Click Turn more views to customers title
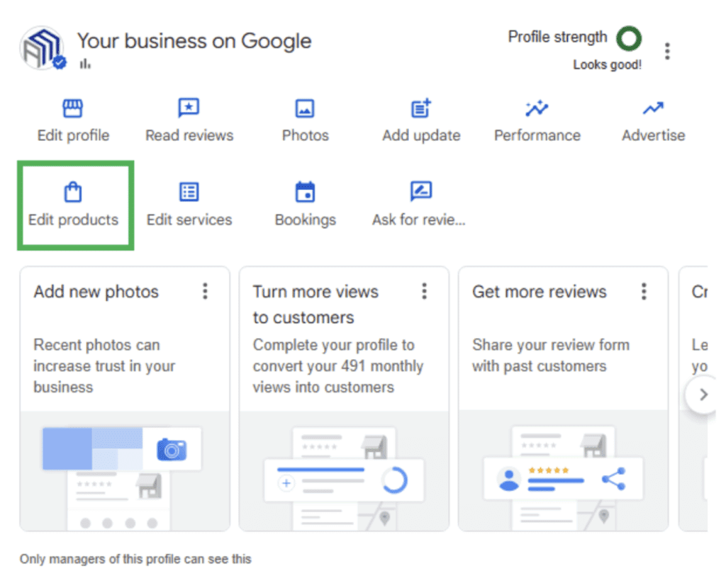This screenshot has width=726, height=588. (x=315, y=305)
